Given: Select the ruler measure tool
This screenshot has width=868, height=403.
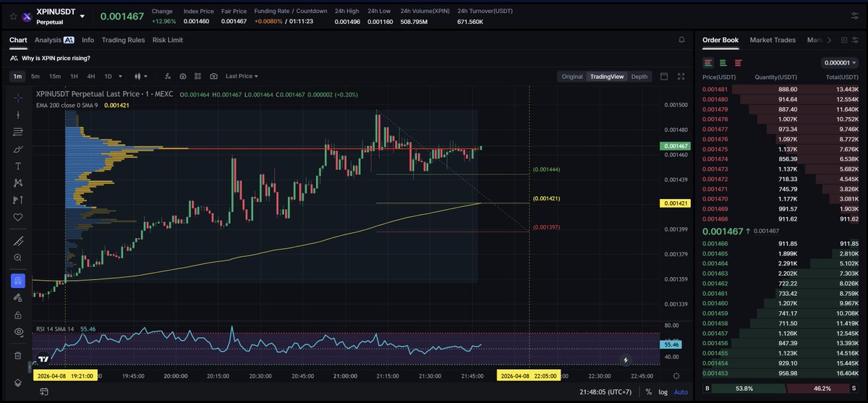Looking at the screenshot, I should click(18, 240).
